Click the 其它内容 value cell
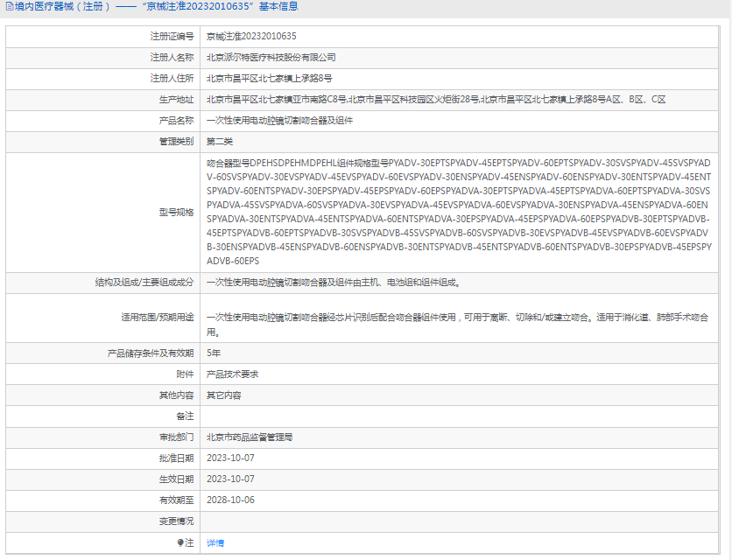 point(223,395)
